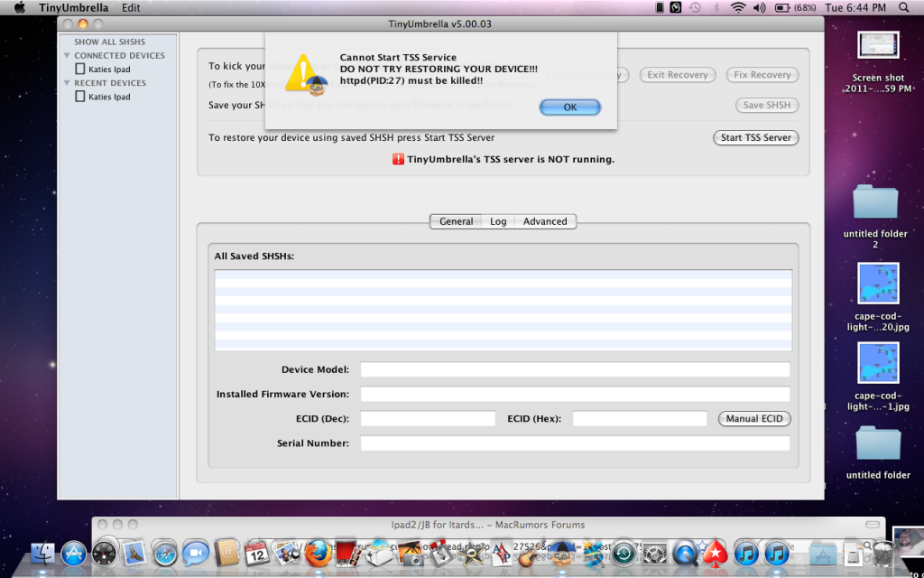Image resolution: width=924 pixels, height=578 pixels.
Task: Open Time Machine from the Dock
Action: click(624, 555)
